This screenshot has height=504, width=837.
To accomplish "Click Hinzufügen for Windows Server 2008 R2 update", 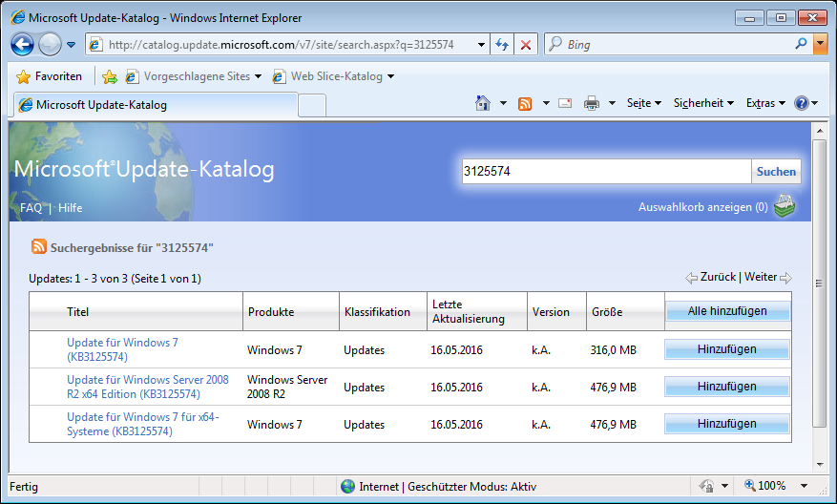I will click(x=727, y=387).
